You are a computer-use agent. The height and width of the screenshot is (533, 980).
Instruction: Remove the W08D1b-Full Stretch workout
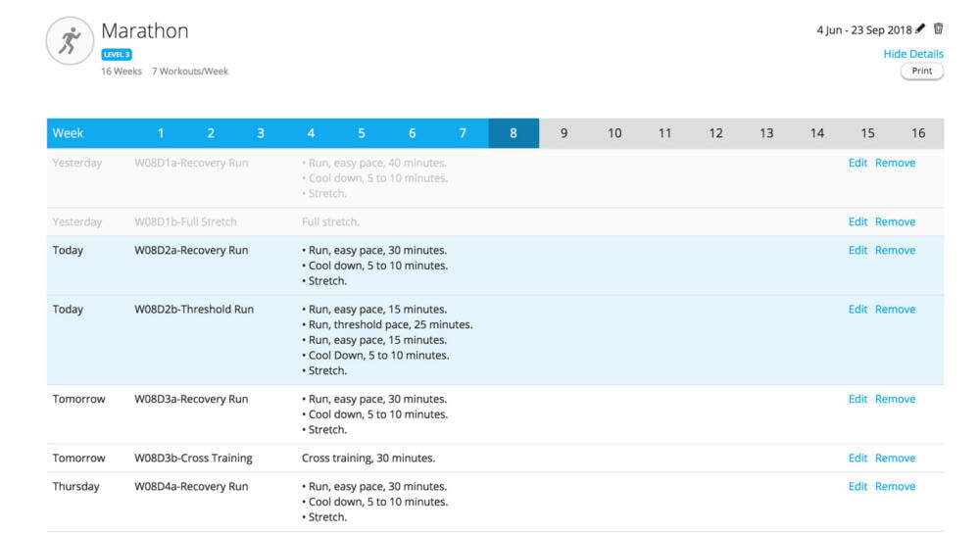pos(895,222)
